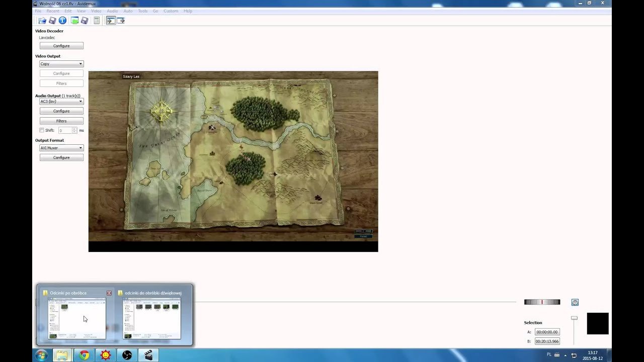Enable the audio Shift checkbox

click(42, 130)
